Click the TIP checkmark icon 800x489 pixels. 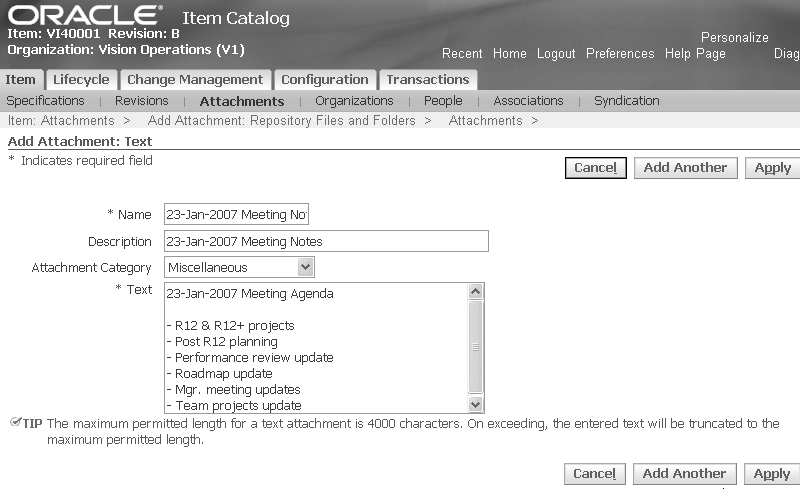click(15, 422)
